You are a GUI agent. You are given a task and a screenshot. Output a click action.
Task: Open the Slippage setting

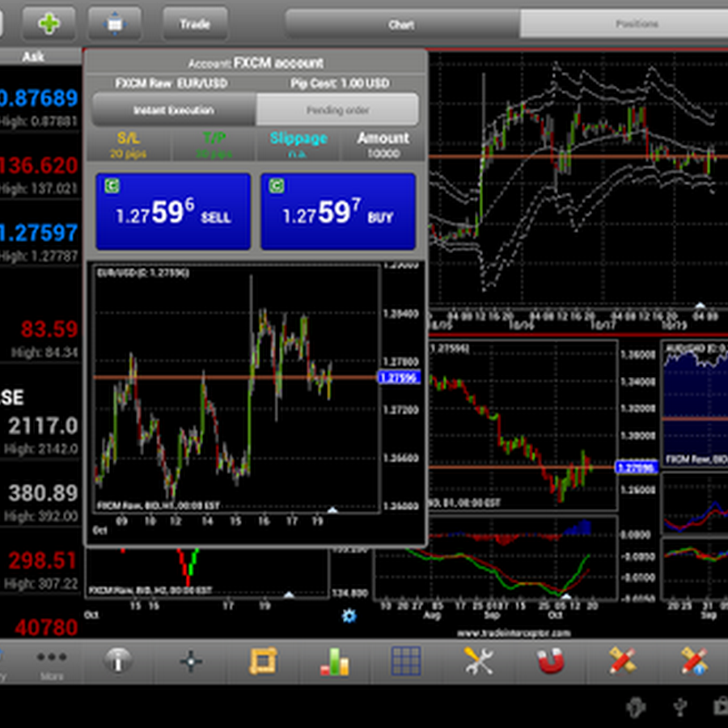[x=298, y=145]
